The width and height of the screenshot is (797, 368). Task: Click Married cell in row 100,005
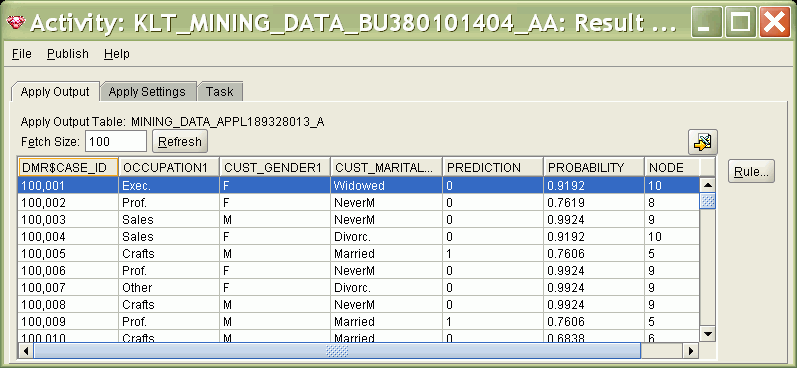click(386, 253)
